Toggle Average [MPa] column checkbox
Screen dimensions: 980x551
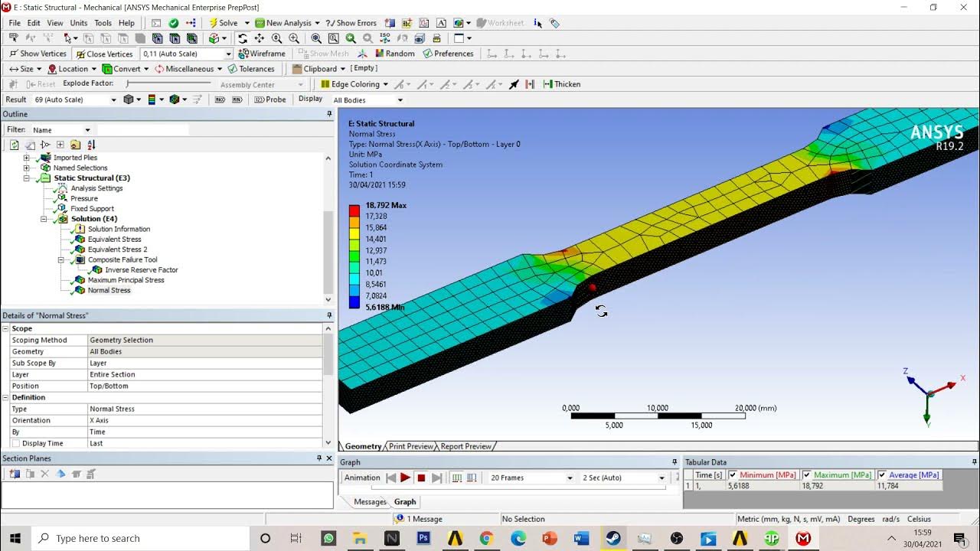[x=882, y=475]
